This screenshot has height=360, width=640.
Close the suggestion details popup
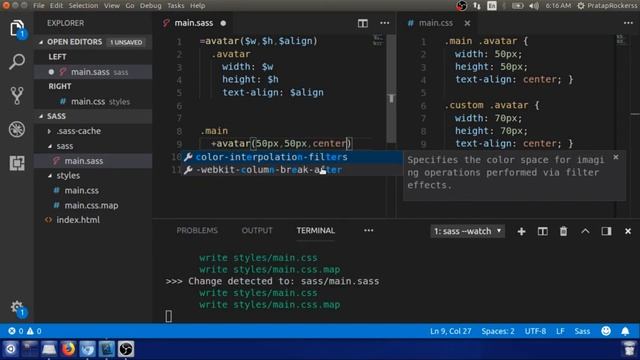click(x=616, y=157)
